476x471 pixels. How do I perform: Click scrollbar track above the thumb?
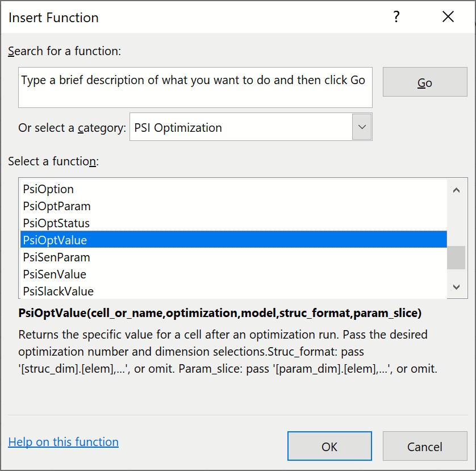tap(456, 222)
